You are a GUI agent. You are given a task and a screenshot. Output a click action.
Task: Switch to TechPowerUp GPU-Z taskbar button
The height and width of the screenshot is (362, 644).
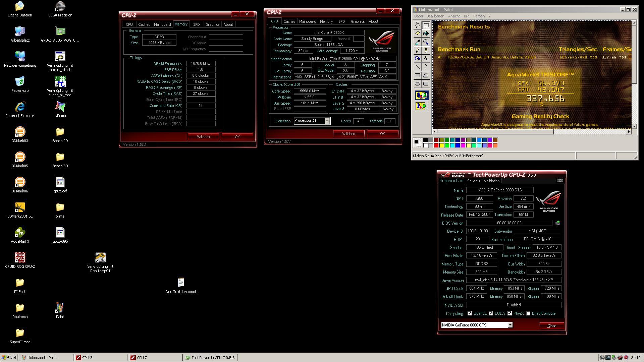210,358
